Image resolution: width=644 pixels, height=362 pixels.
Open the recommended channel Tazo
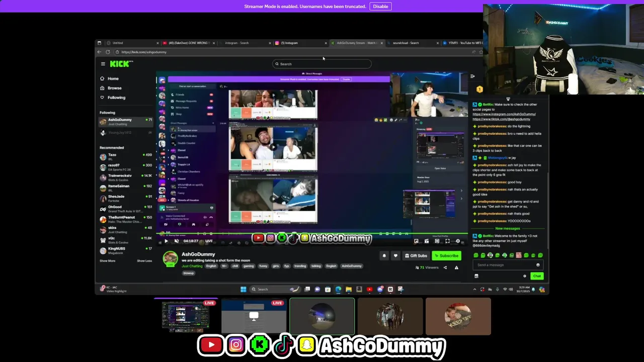tap(126, 156)
